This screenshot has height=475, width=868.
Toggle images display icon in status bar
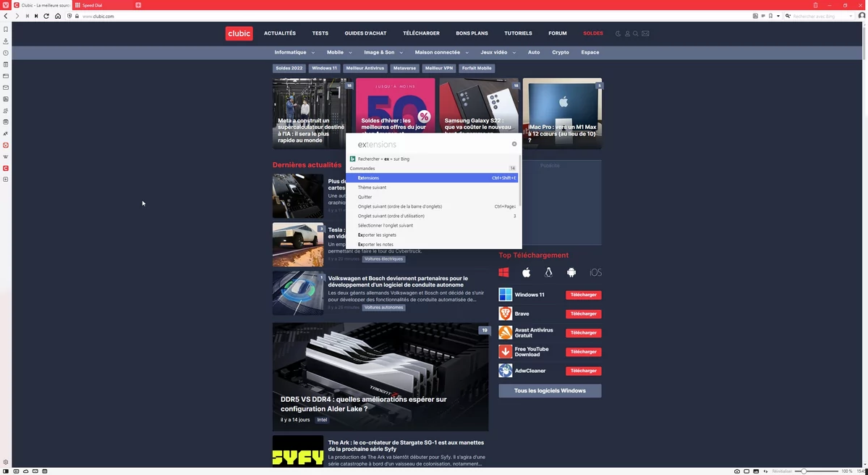[x=757, y=471]
